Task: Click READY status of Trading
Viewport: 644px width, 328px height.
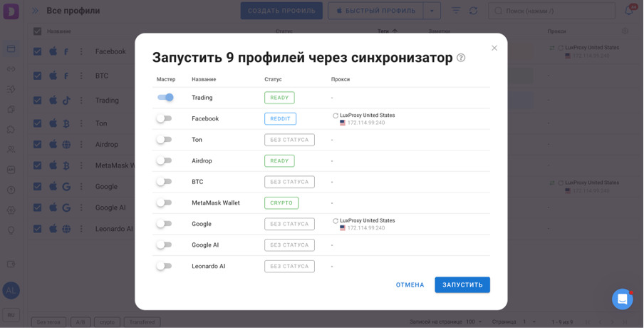Action: pyautogui.click(x=279, y=98)
